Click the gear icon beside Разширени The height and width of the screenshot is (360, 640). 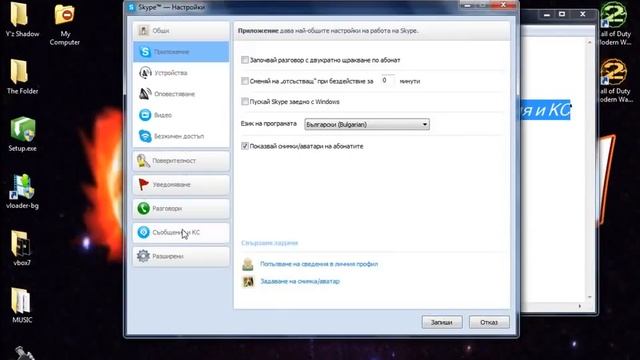pos(143,256)
